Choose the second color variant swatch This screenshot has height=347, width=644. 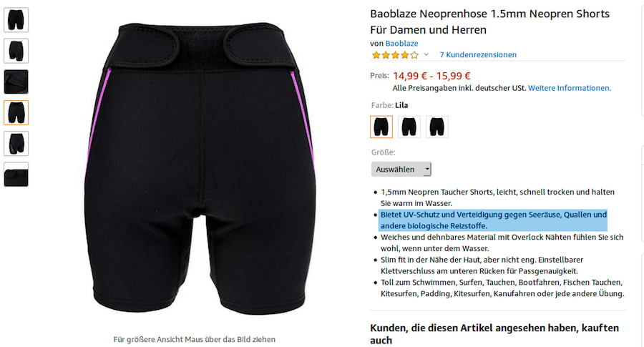(x=409, y=127)
